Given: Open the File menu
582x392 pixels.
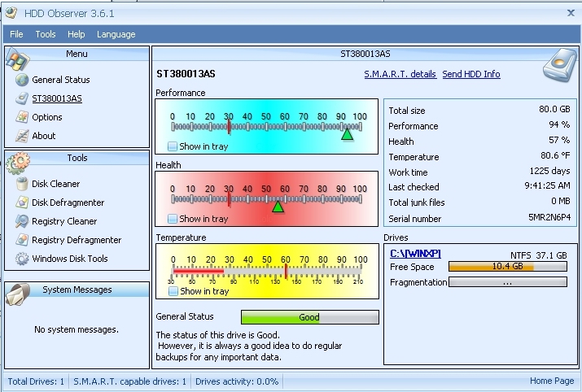Looking at the screenshot, I should [16, 34].
